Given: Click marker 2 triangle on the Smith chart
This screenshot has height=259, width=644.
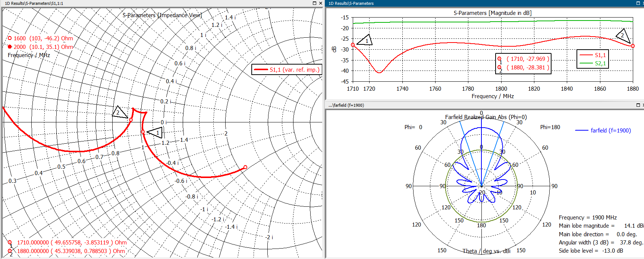Looking at the screenshot, I should pos(119,112).
